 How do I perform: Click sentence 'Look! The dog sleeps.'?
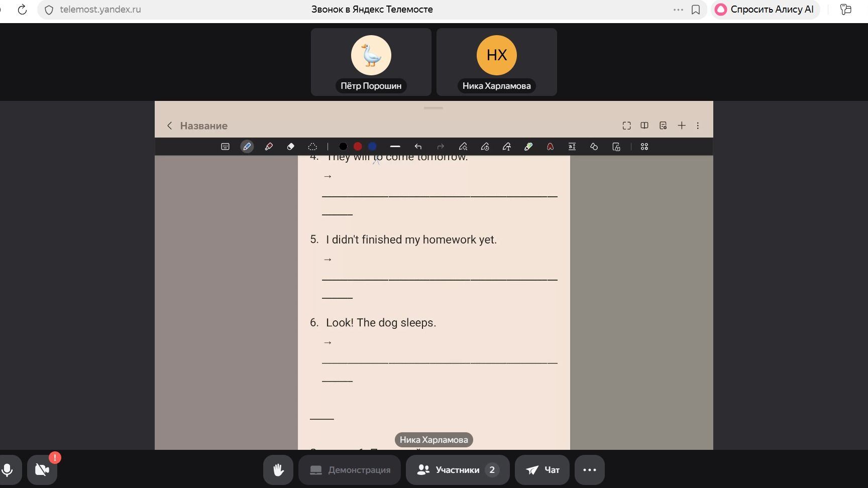(381, 323)
